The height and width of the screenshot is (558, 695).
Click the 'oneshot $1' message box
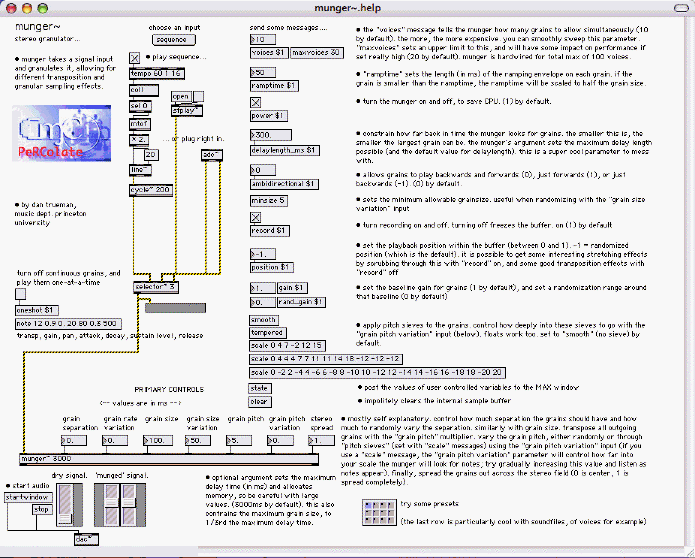tap(37, 310)
